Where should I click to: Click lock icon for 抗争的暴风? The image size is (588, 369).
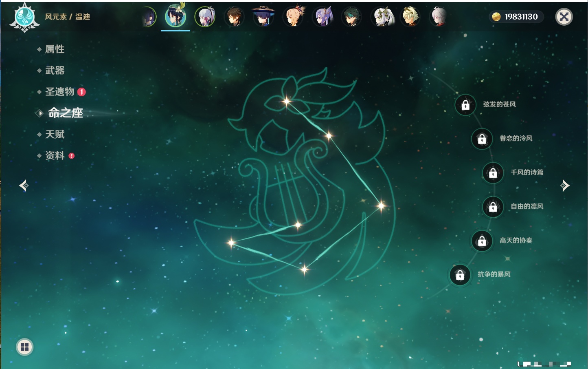[x=460, y=275]
